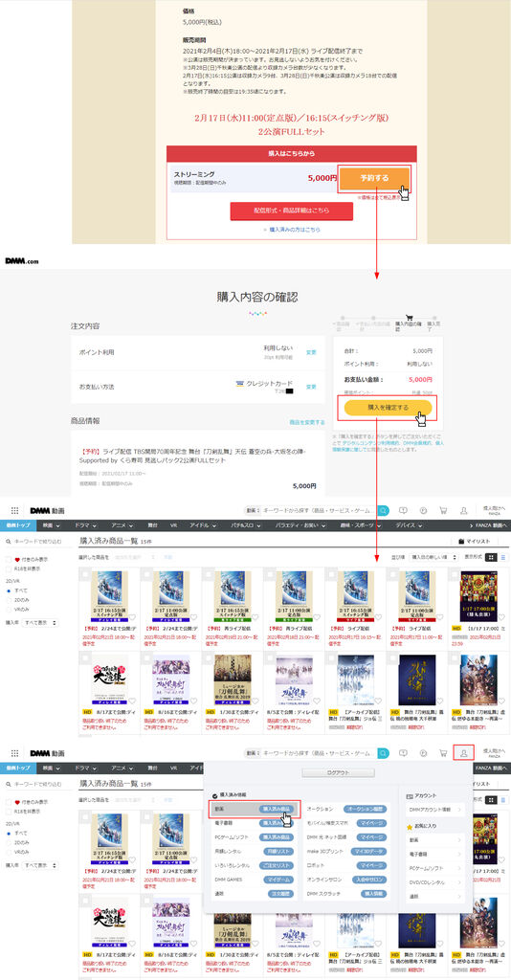This screenshot has width=511, height=980.
Task: Open 電子書籍 row under お気に入り
Action: [434, 855]
